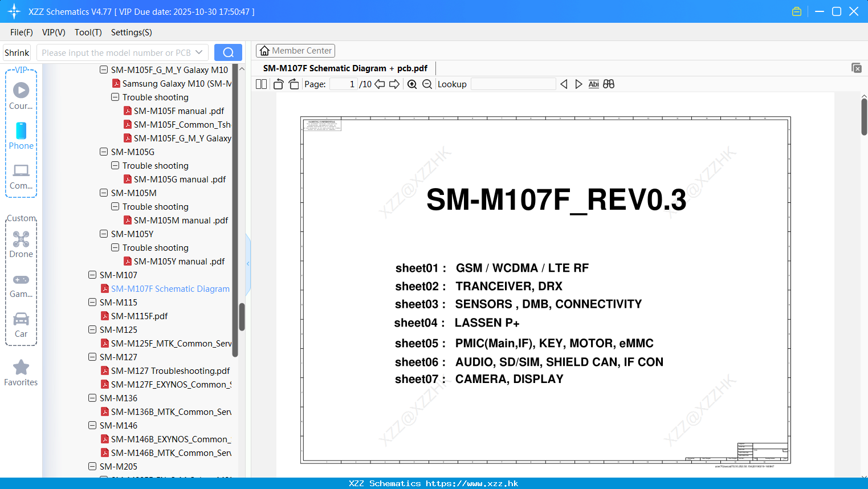This screenshot has height=489, width=868.
Task: Open the Drone category
Action: tap(21, 244)
